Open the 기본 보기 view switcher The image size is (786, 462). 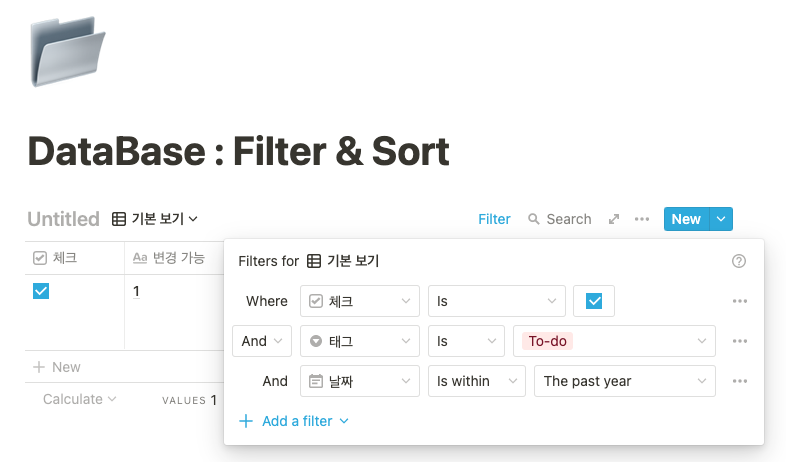click(x=155, y=219)
